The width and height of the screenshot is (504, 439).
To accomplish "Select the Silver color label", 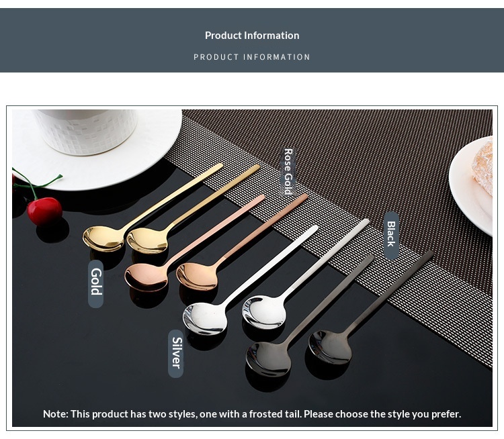I will tap(176, 354).
